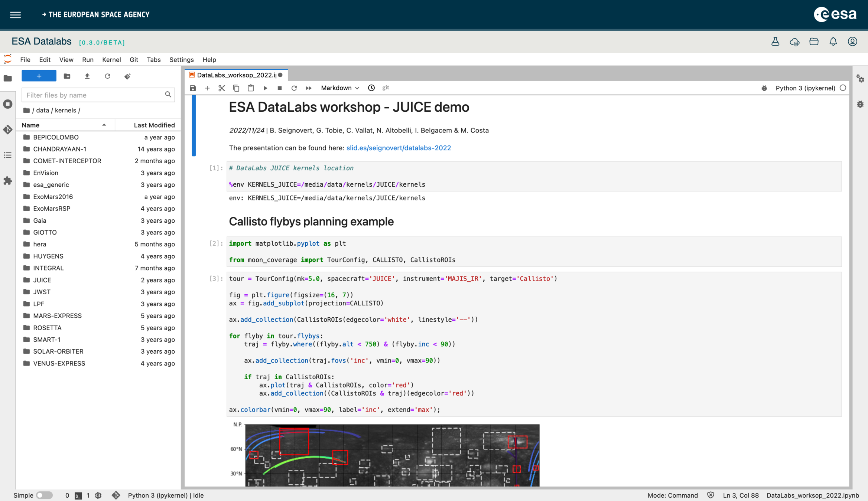The width and height of the screenshot is (868, 501).
Task: Open the JUICE kernels folder
Action: click(42, 280)
